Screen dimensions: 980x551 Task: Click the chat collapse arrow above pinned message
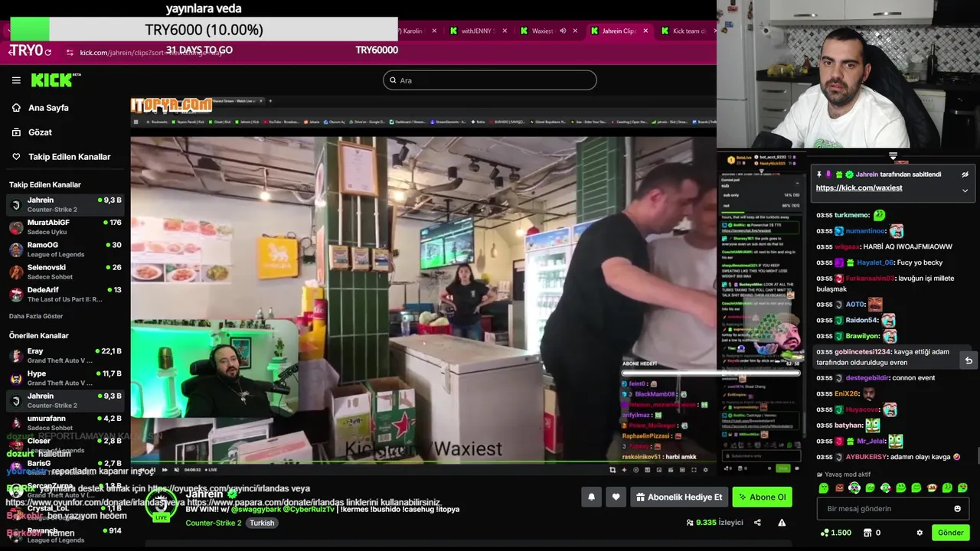point(893,155)
